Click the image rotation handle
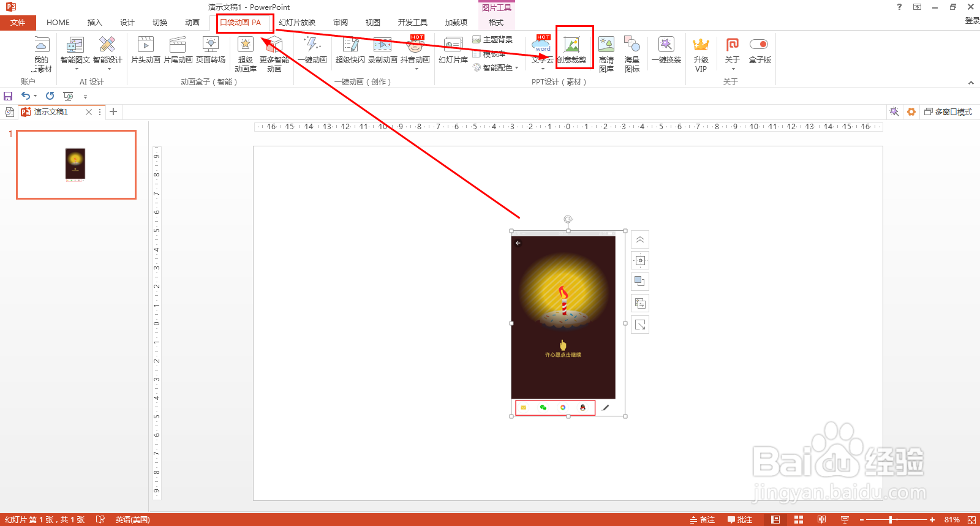This screenshot has width=980, height=526. point(568,219)
